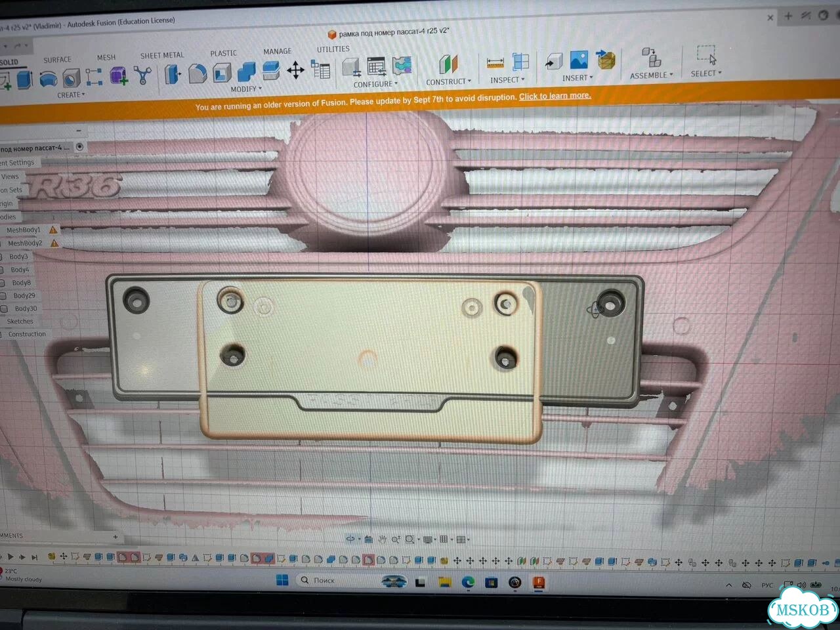Click the Zoom Window magnifier icon
The image size is (840, 630).
411,539
